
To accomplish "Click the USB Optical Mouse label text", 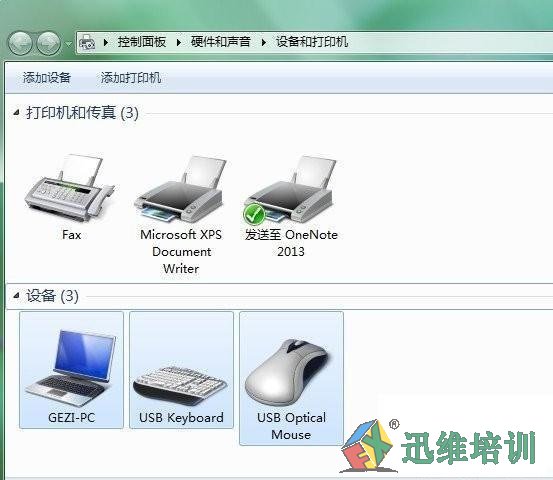I will coord(291,426).
